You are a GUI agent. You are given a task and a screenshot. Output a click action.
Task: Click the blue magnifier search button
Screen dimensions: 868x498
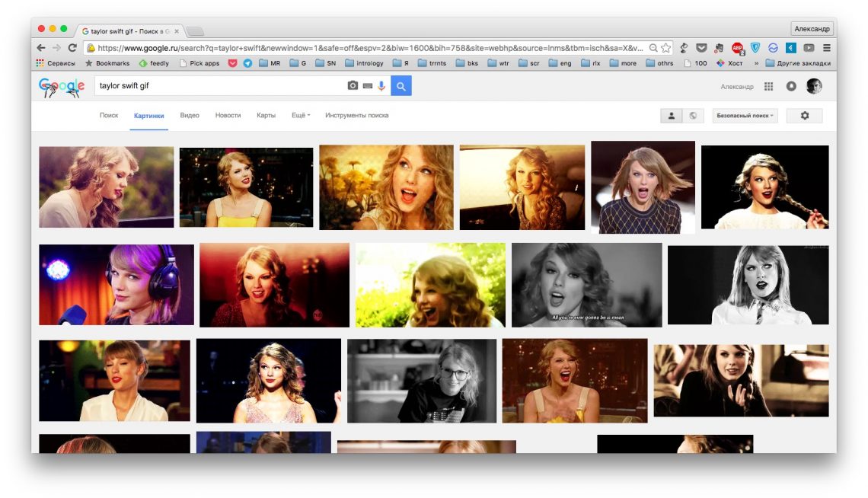(x=401, y=86)
